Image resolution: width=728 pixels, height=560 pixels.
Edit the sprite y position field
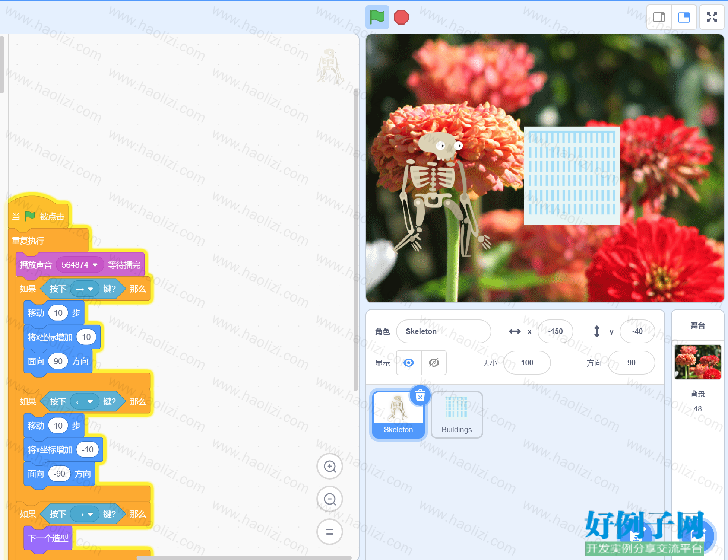[x=637, y=331]
